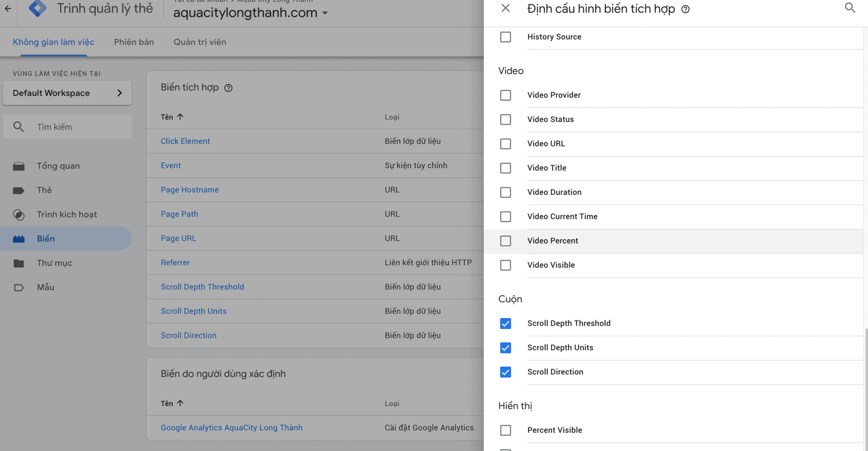
Task: Open Scroll Depth Units variable link
Action: tap(193, 311)
